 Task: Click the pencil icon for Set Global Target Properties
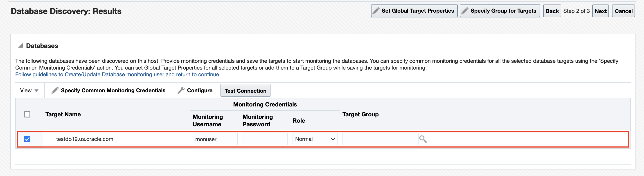point(376,11)
